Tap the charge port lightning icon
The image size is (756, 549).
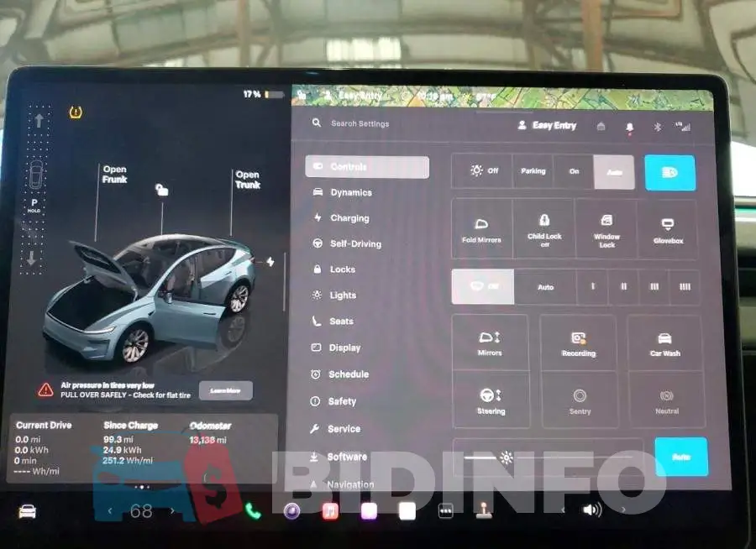tap(270, 262)
